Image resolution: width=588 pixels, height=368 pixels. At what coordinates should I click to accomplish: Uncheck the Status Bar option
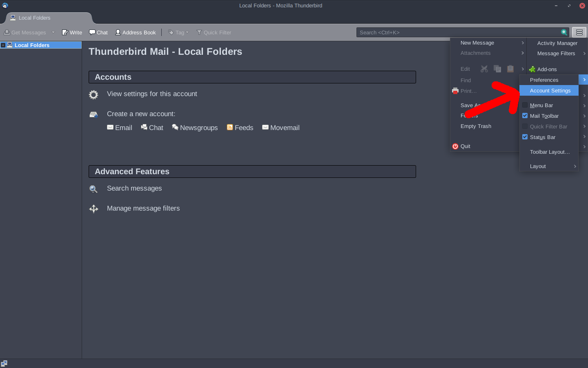tap(525, 137)
